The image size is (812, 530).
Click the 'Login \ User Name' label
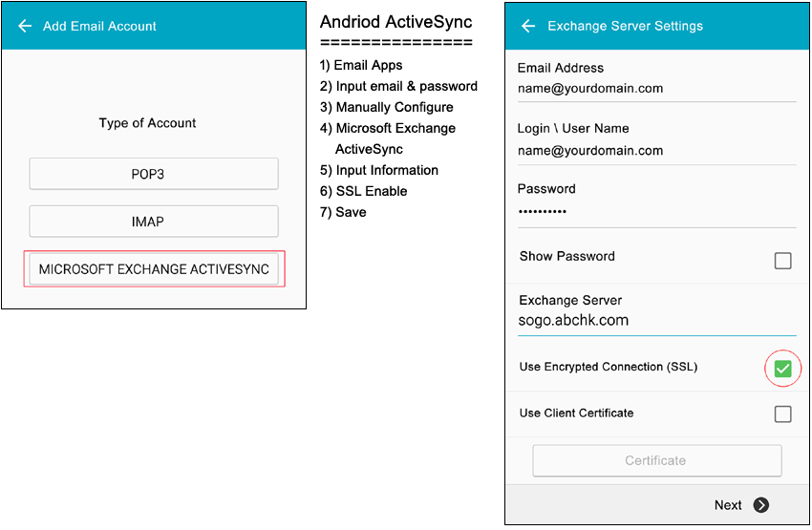tap(573, 128)
